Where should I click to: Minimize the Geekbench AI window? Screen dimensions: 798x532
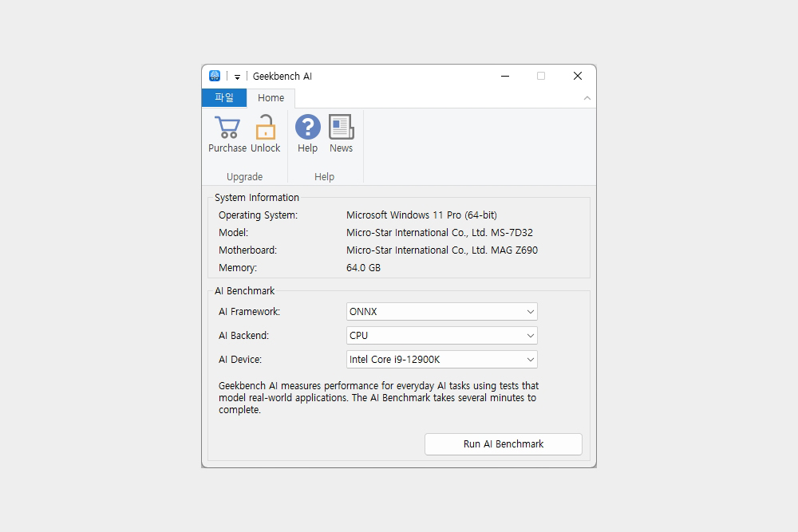click(505, 77)
